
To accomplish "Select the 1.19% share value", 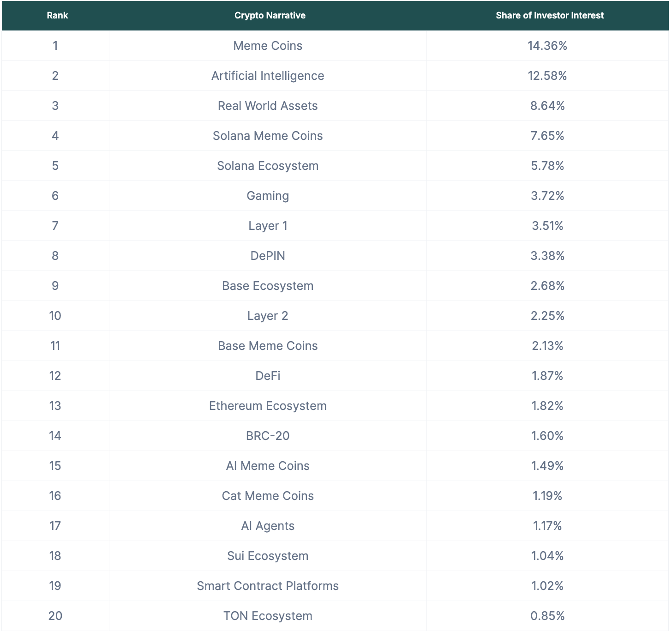I will 547,496.
